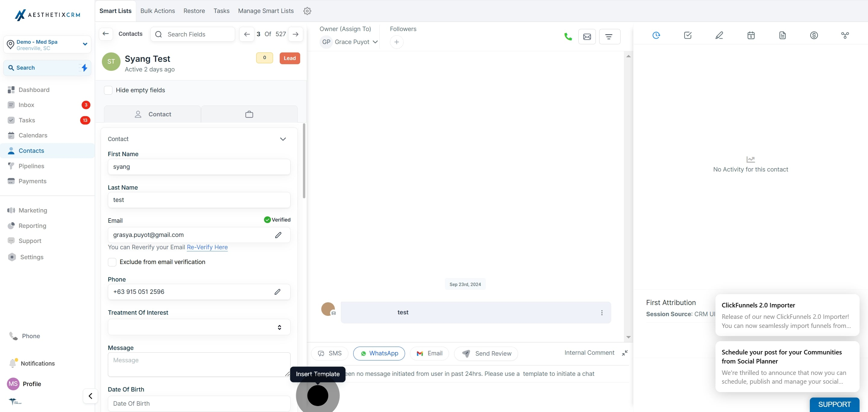Check Exclude from email verification
Viewport: 868px width, 412px height.
pyautogui.click(x=112, y=263)
